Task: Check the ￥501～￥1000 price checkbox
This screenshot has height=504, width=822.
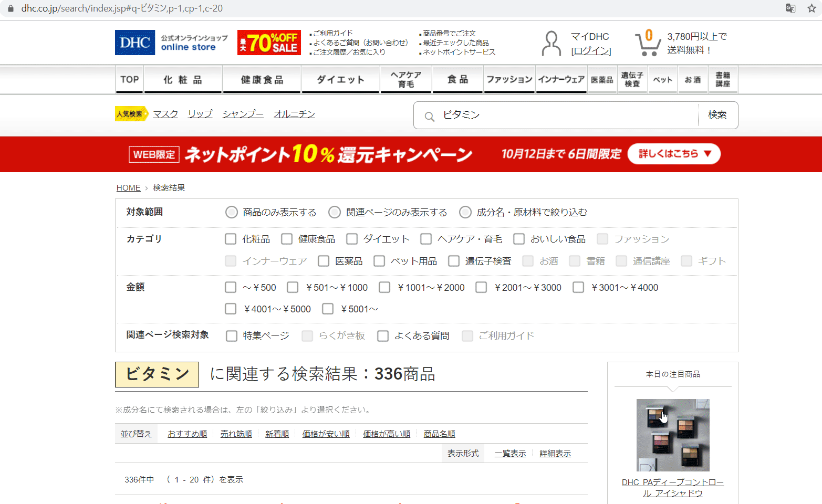Action: pyautogui.click(x=293, y=287)
